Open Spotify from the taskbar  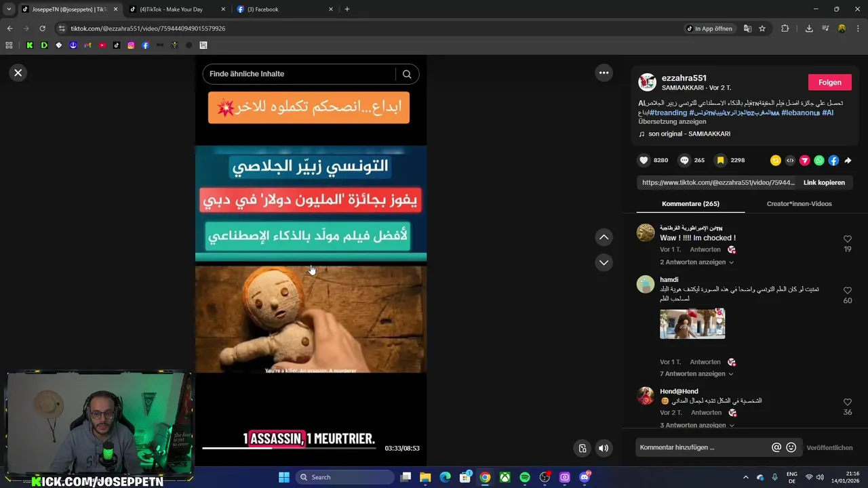[525, 477]
